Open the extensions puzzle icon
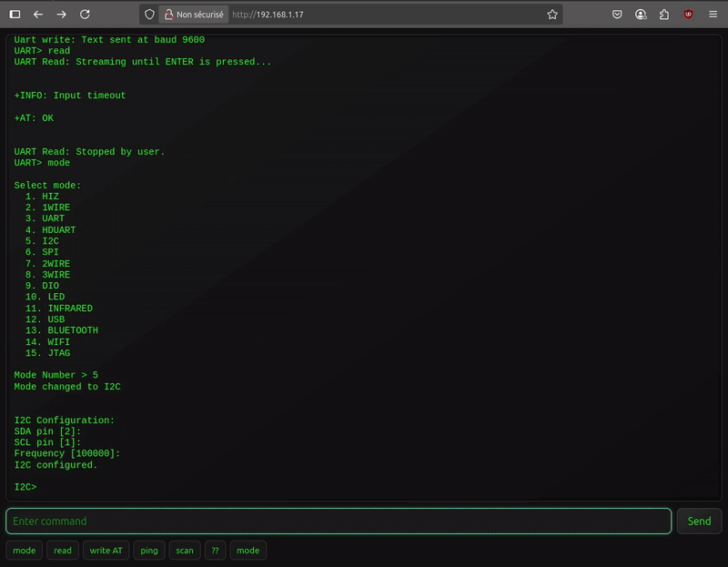 pos(664,15)
